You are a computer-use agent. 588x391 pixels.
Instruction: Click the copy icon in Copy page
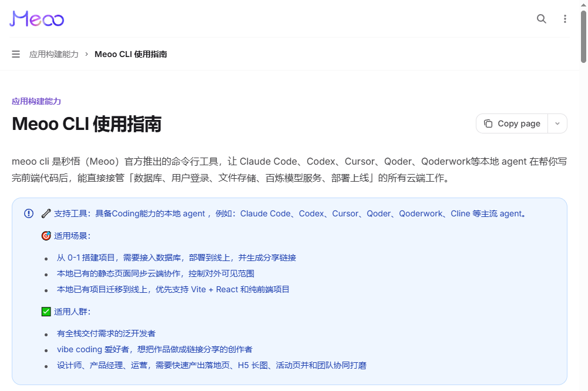click(x=488, y=123)
